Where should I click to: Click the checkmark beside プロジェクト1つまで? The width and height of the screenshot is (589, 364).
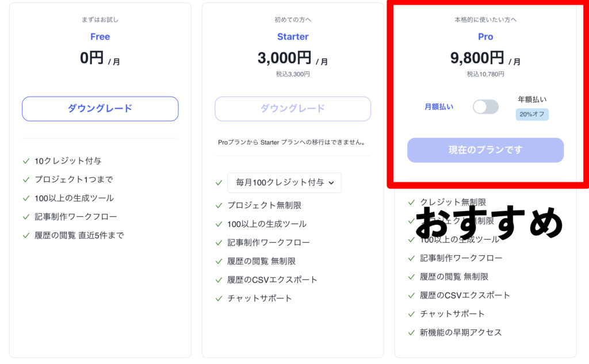(x=26, y=179)
